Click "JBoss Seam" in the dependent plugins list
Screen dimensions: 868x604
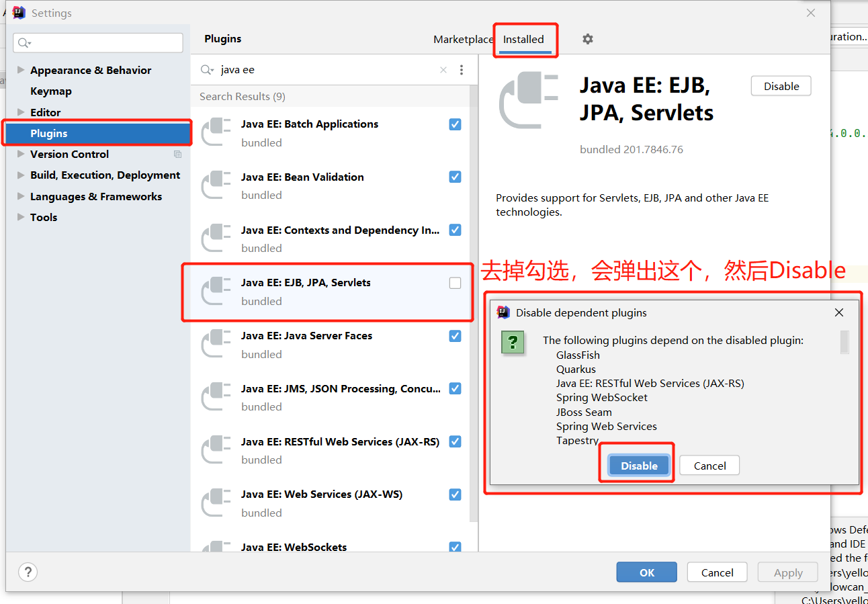[584, 412]
